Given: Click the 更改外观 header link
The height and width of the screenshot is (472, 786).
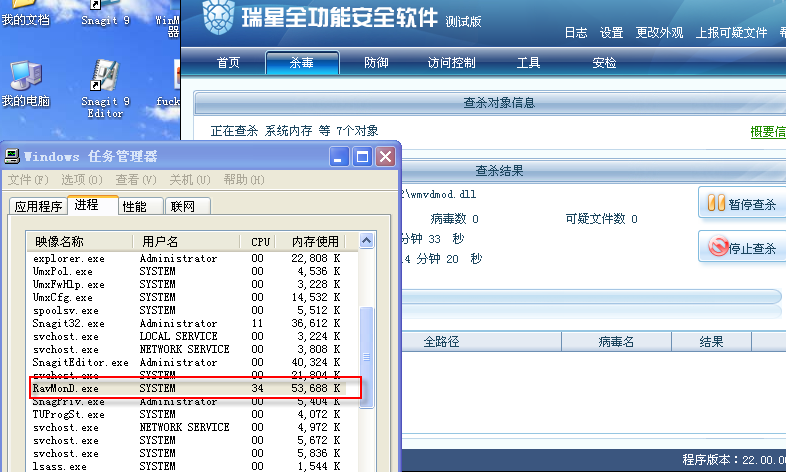Looking at the screenshot, I should coord(659,33).
